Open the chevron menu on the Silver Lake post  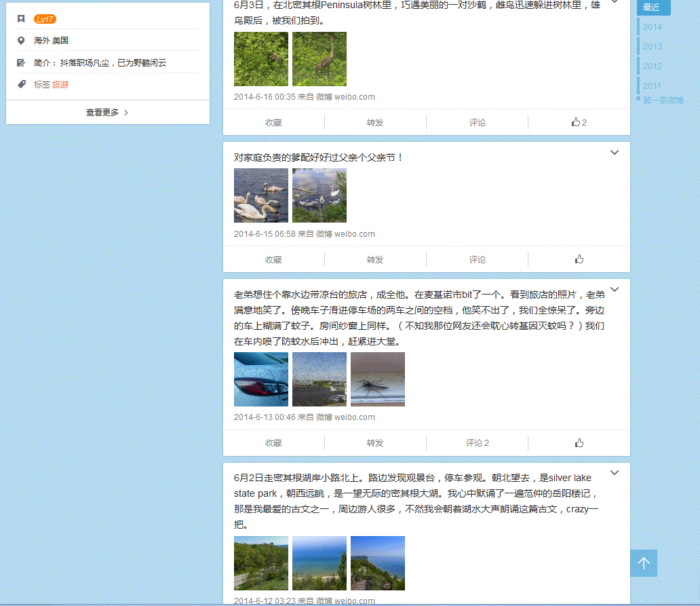pyautogui.click(x=615, y=473)
